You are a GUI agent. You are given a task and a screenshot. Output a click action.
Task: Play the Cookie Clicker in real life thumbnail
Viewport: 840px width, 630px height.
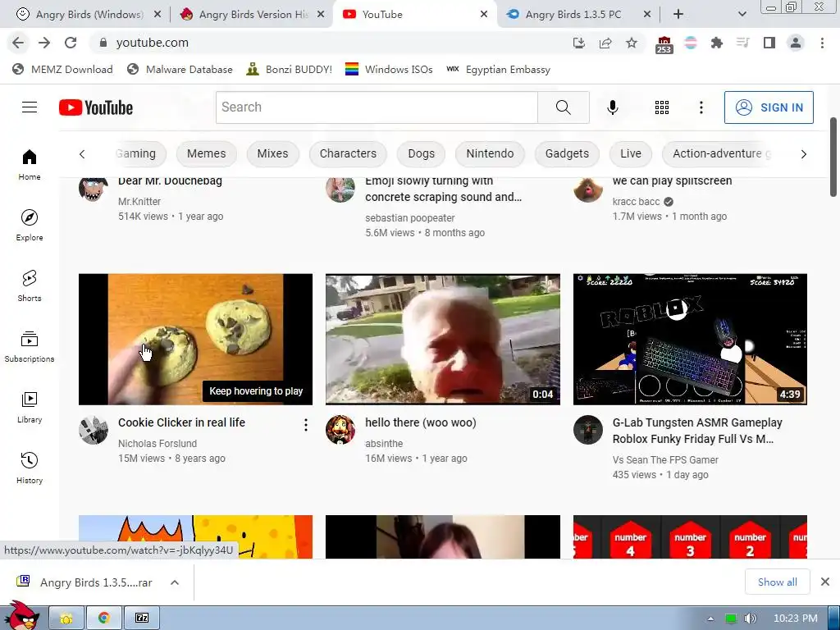[x=195, y=339]
